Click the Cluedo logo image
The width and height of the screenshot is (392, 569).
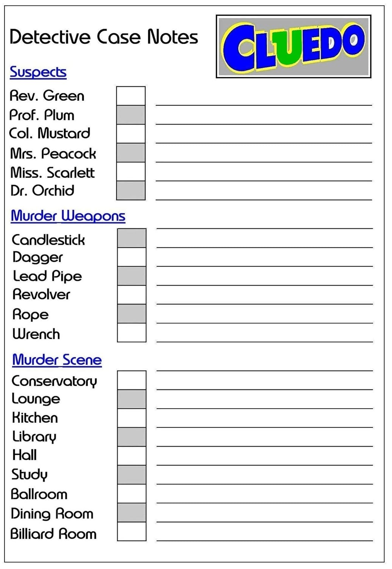point(293,47)
